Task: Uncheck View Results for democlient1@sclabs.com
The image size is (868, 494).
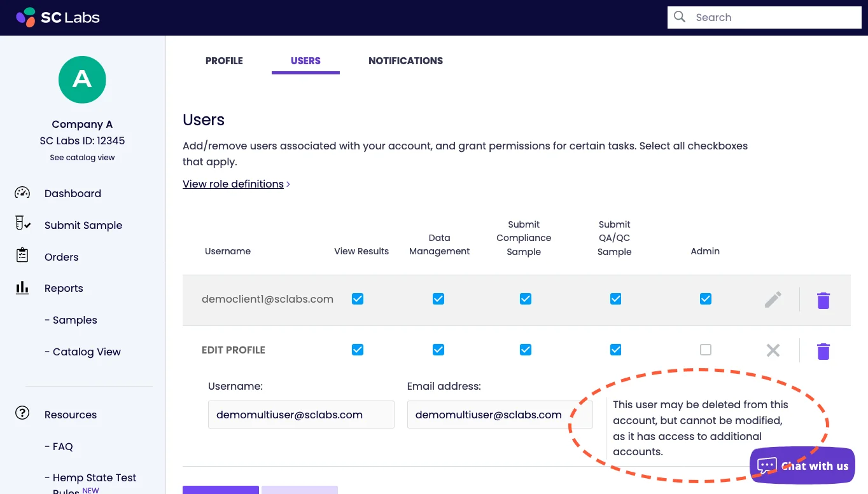Action: 358,298
